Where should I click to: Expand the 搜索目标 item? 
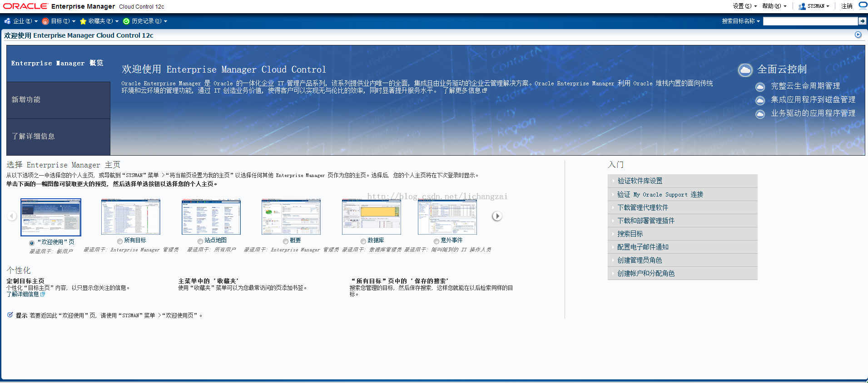[683, 234]
